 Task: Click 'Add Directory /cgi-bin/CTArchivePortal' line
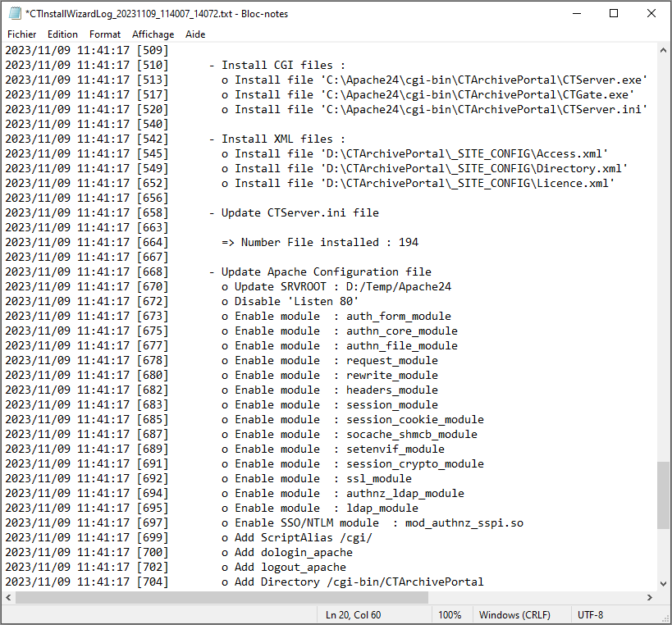353,582
